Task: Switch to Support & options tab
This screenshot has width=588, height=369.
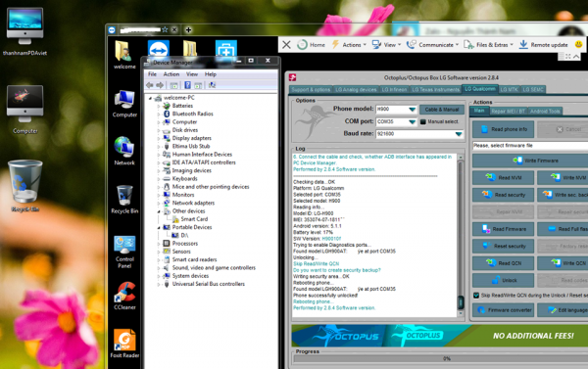Action: (x=311, y=89)
